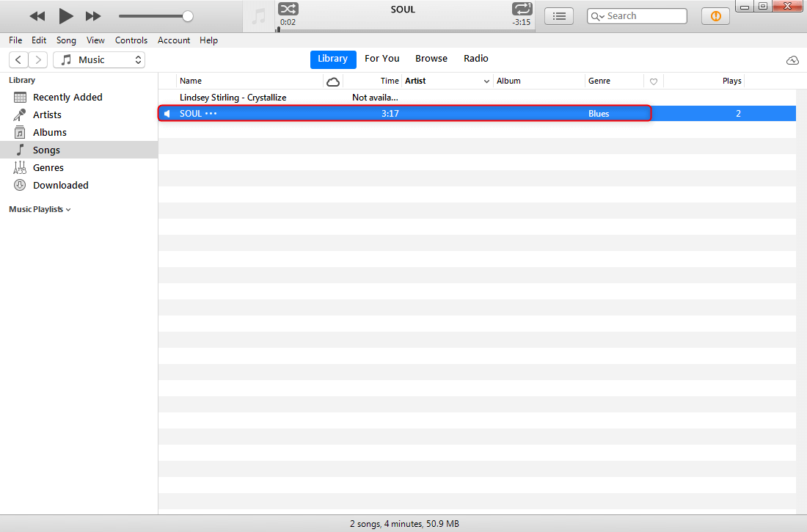The image size is (807, 532).
Task: Go back with the left arrow button
Action: click(19, 60)
